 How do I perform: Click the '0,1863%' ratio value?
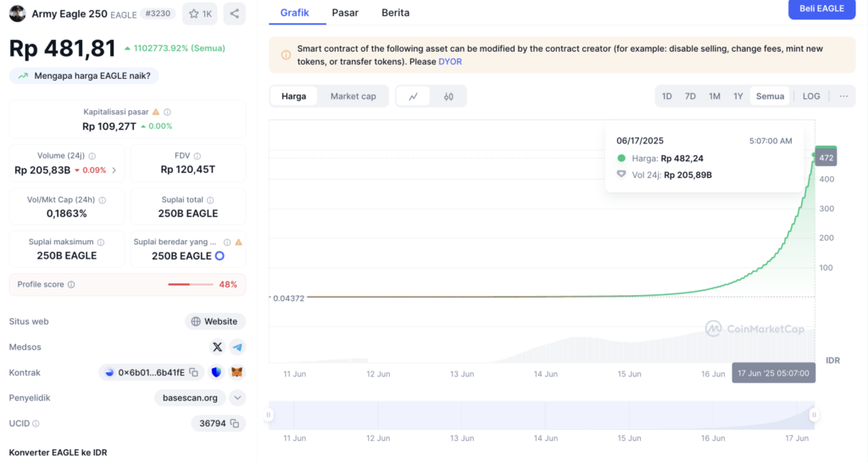[x=66, y=214]
